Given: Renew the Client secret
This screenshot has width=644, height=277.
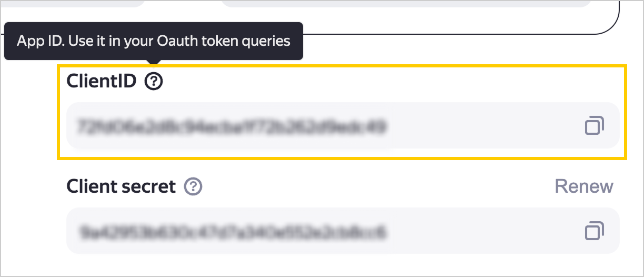Looking at the screenshot, I should coord(584,186).
